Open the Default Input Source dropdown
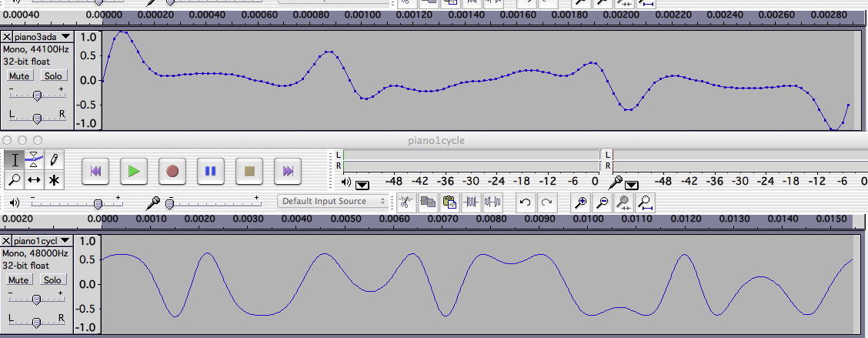868x338 pixels. (332, 201)
